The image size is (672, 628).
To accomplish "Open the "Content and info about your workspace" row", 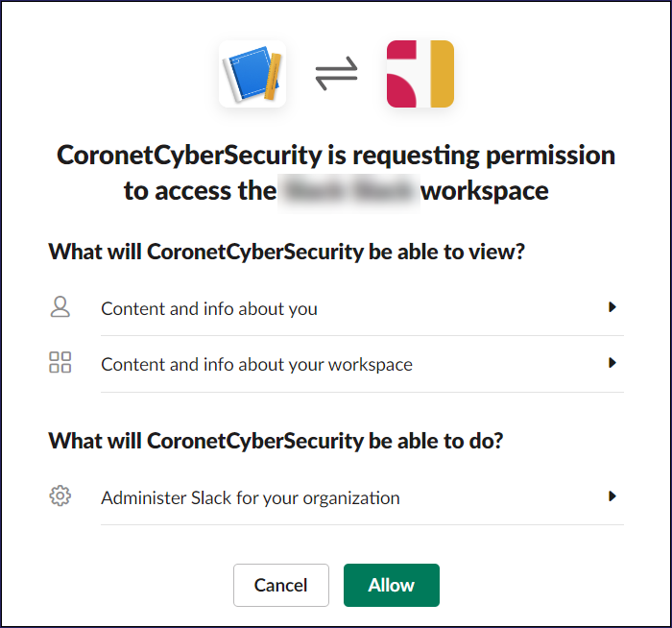I will tap(256, 364).
